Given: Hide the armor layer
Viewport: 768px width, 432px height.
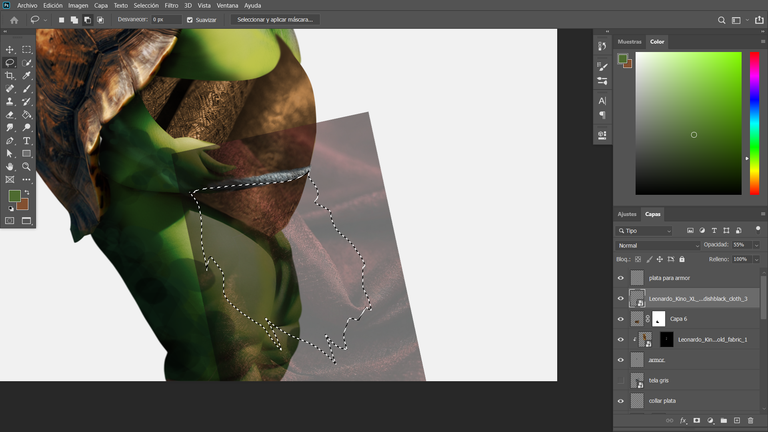Looking at the screenshot, I should coord(621,360).
